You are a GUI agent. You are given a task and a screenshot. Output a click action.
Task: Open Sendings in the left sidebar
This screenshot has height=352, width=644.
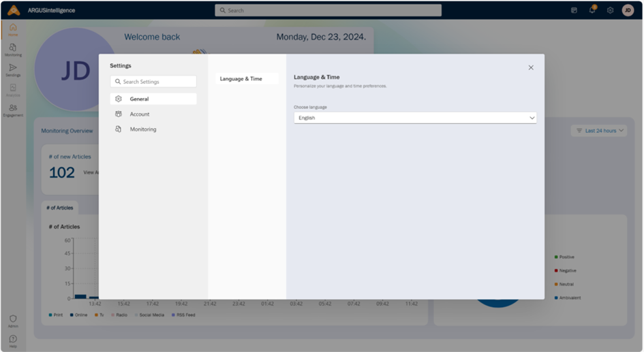pyautogui.click(x=13, y=70)
